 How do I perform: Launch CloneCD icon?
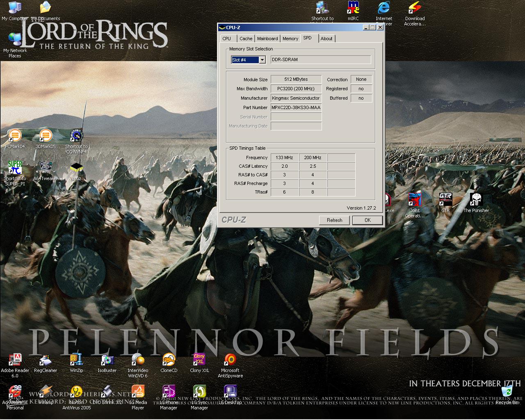click(x=169, y=363)
